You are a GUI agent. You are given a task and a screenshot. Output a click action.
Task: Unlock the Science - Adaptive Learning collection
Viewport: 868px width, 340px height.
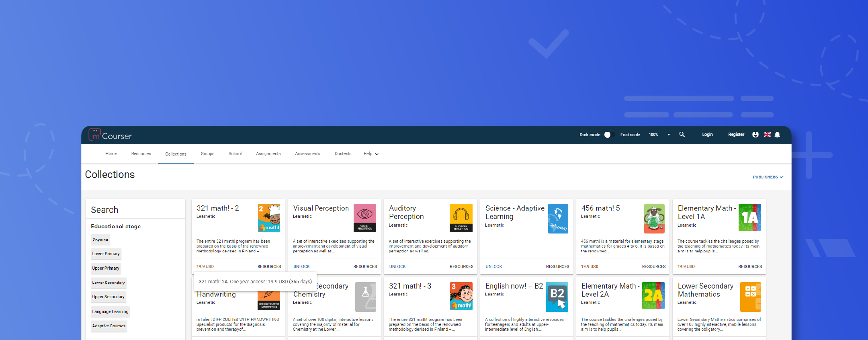[x=494, y=267]
